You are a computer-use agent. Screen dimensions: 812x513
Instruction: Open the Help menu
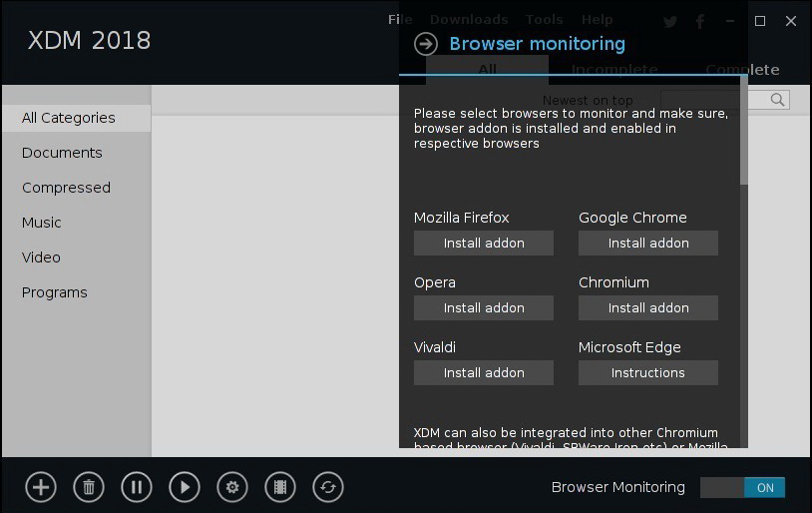pyautogui.click(x=598, y=20)
